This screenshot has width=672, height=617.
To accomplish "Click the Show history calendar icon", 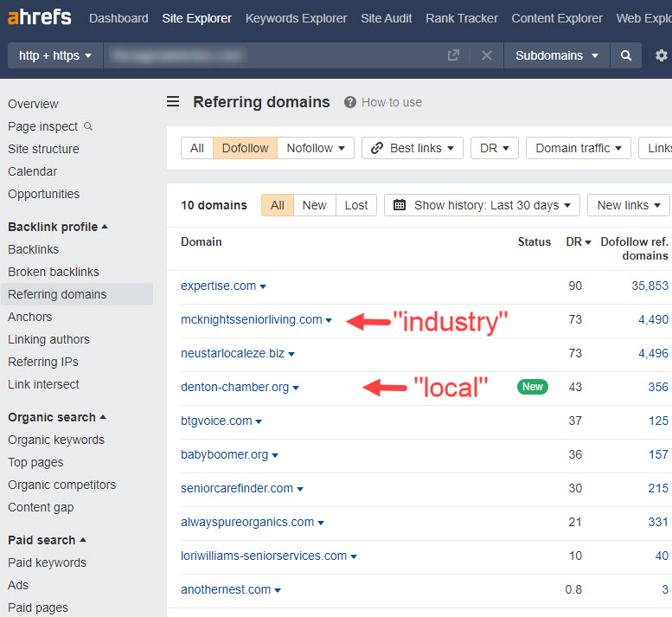I will (399, 205).
